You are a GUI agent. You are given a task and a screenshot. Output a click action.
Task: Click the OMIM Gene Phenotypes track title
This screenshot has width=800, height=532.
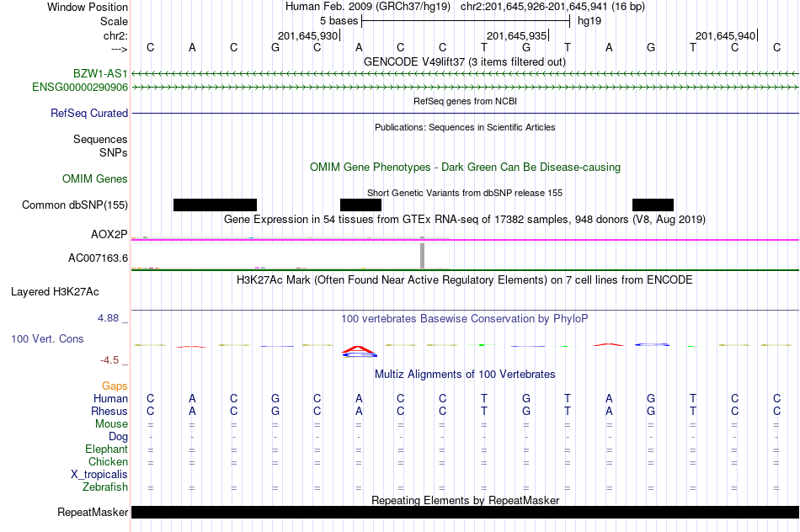(466, 168)
